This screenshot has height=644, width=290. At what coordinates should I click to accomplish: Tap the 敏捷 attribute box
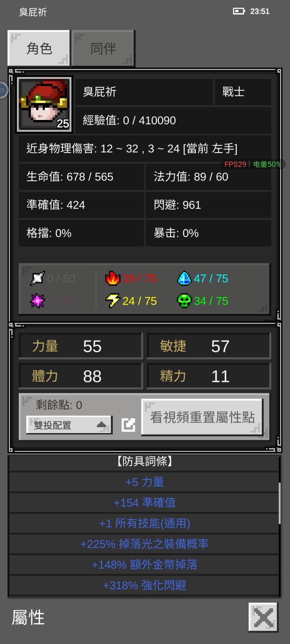tap(209, 346)
